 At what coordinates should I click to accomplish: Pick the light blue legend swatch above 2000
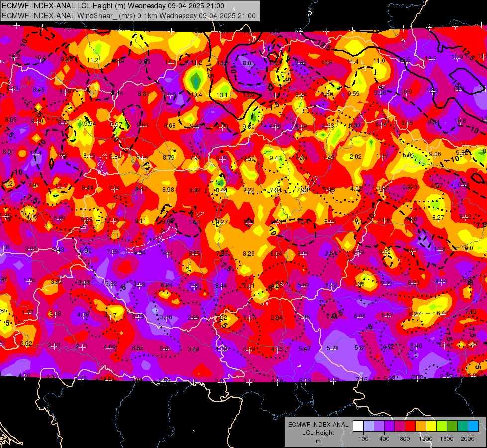pyautogui.click(x=473, y=426)
